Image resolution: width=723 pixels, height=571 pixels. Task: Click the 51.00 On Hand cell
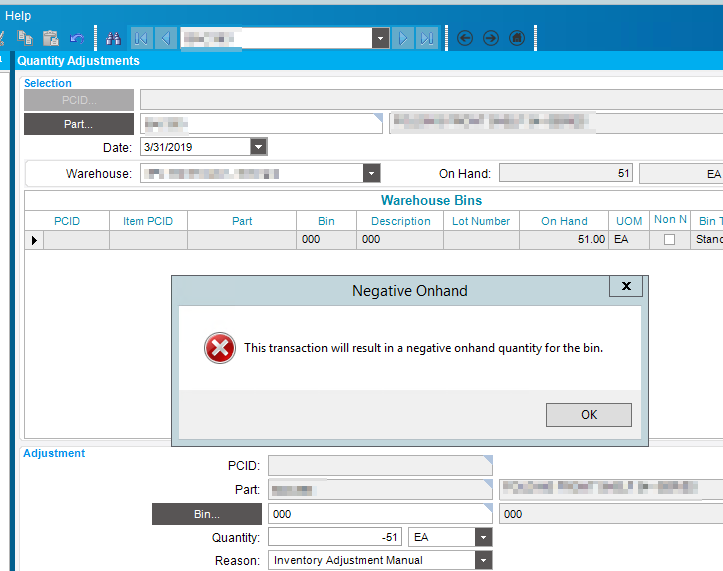click(x=564, y=239)
